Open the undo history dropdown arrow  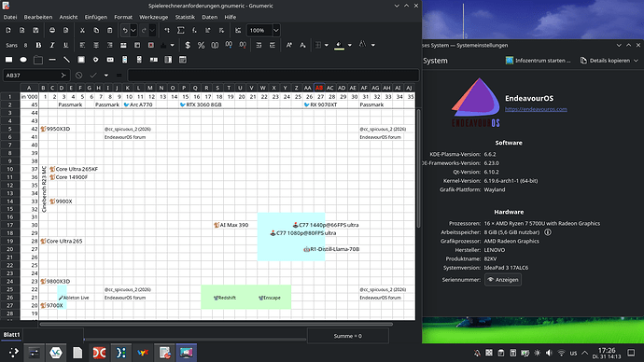click(133, 31)
